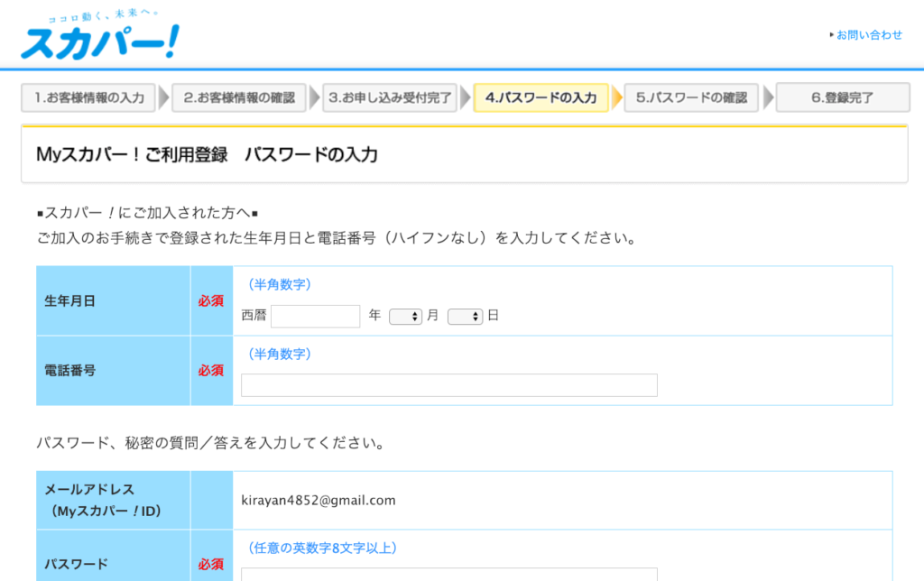Click the Myスカパー!ご利用登録 heading
The width and height of the screenshot is (924, 581).
pos(207,155)
